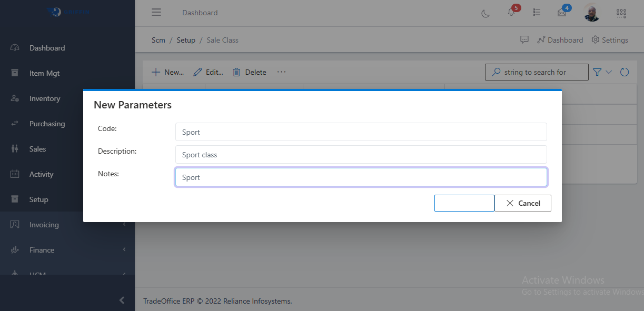Click the Notes field in dialog
Image resolution: width=644 pixels, height=311 pixels.
click(x=361, y=177)
